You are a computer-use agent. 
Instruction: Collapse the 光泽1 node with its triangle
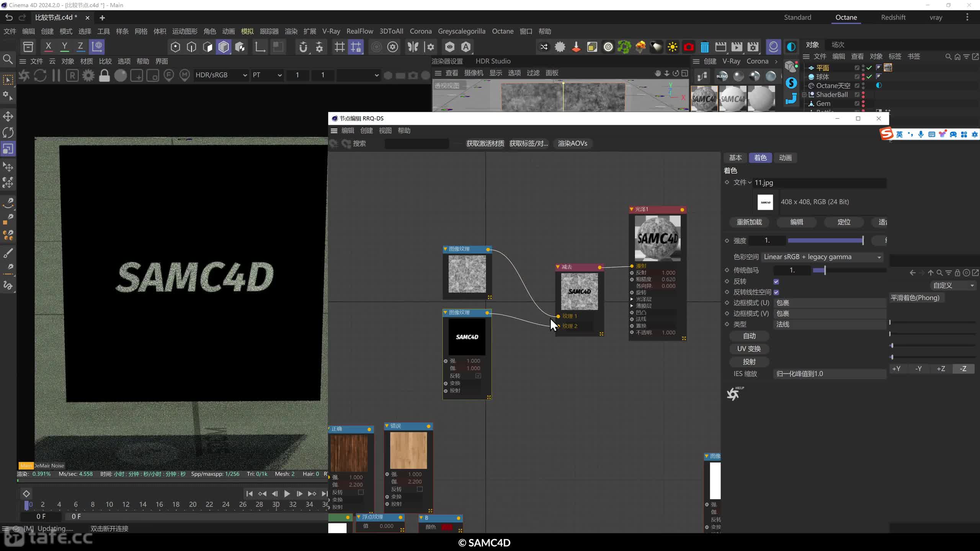pos(632,209)
